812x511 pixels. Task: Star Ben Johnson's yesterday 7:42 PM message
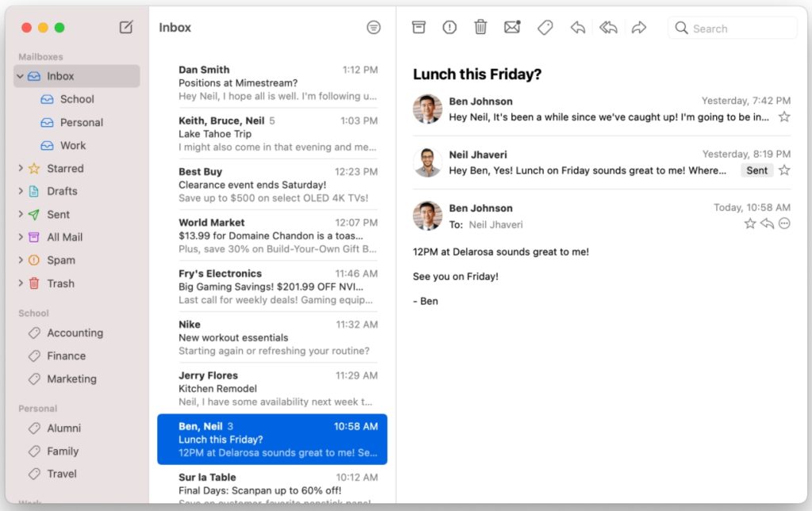[x=784, y=117]
